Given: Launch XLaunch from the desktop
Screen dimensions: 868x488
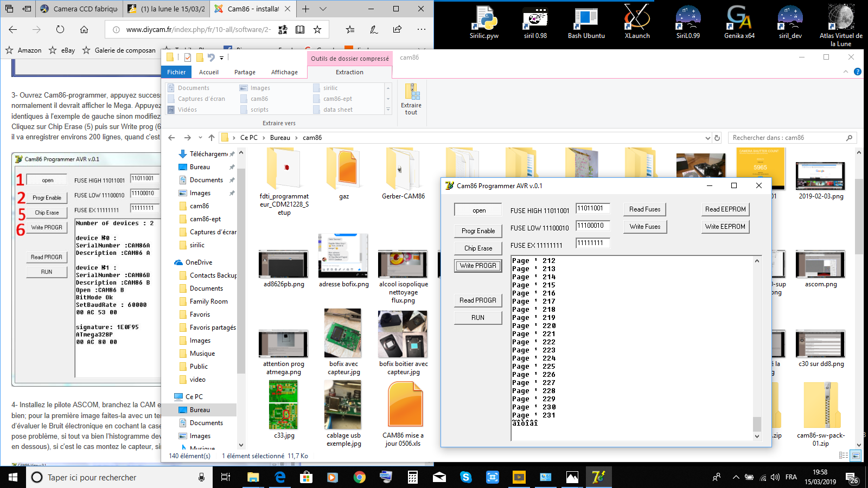Looking at the screenshot, I should point(637,22).
